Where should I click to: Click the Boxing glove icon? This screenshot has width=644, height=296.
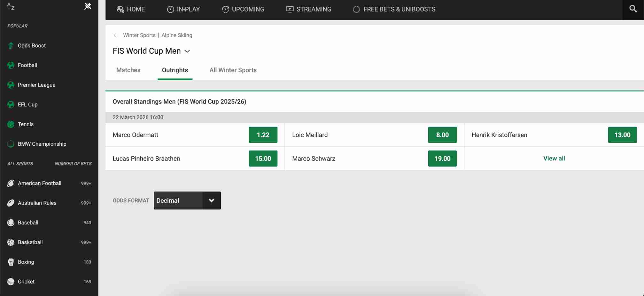[x=11, y=262]
